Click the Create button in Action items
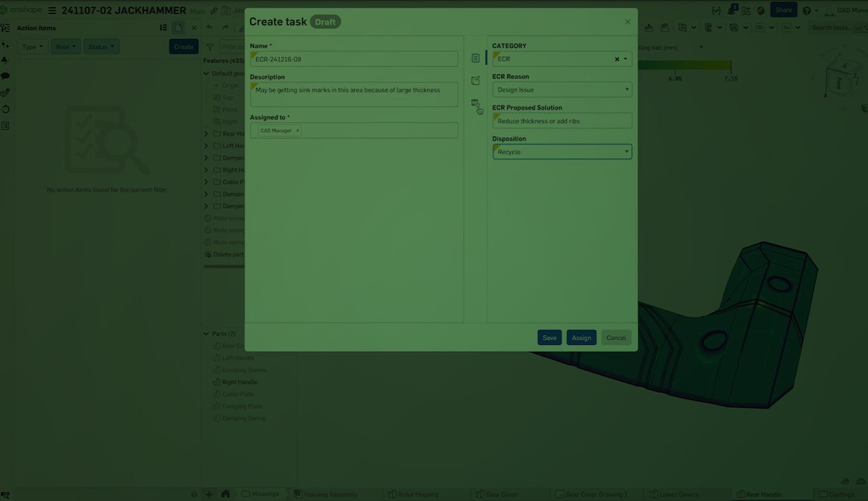Viewport: 868px width, 501px height. 183,46
